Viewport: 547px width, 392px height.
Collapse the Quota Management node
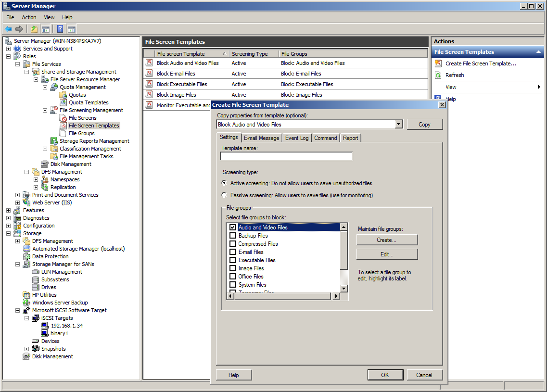(x=45, y=87)
